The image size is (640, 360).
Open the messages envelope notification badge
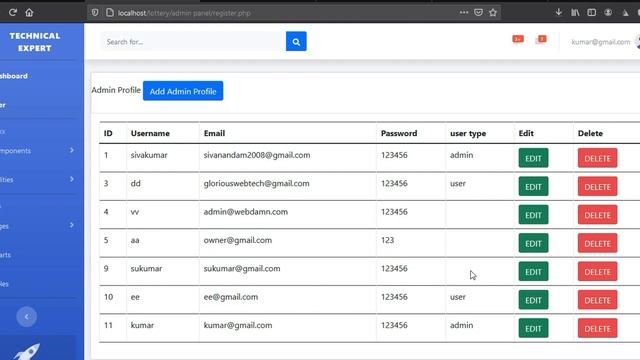click(541, 39)
